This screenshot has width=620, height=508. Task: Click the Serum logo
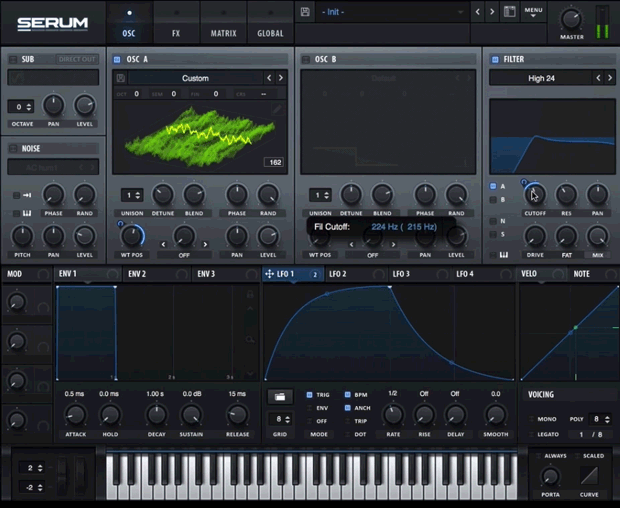[53, 24]
